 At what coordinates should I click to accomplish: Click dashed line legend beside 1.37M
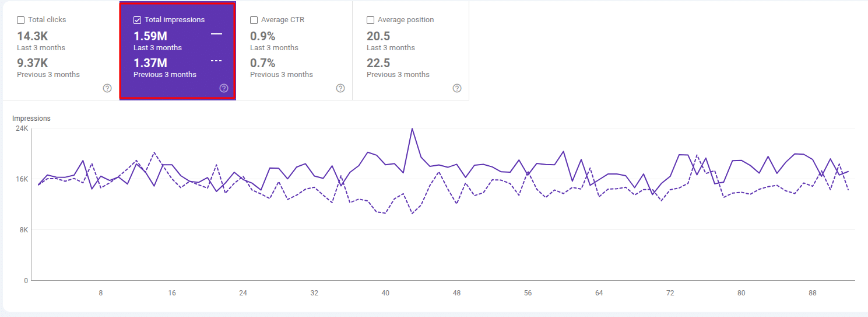(x=216, y=61)
